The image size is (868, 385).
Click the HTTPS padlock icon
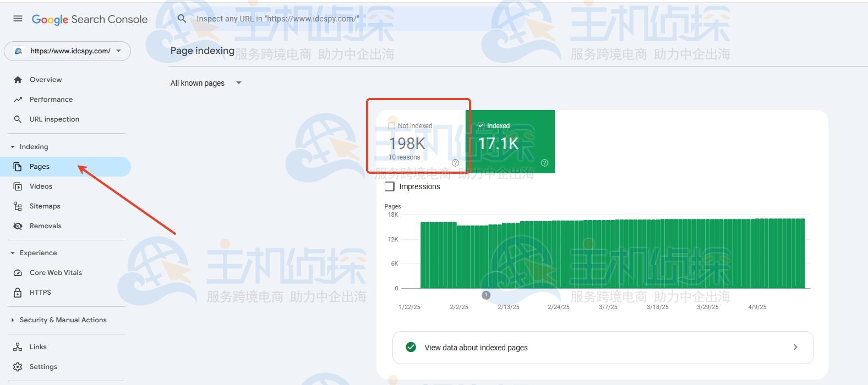coord(18,293)
